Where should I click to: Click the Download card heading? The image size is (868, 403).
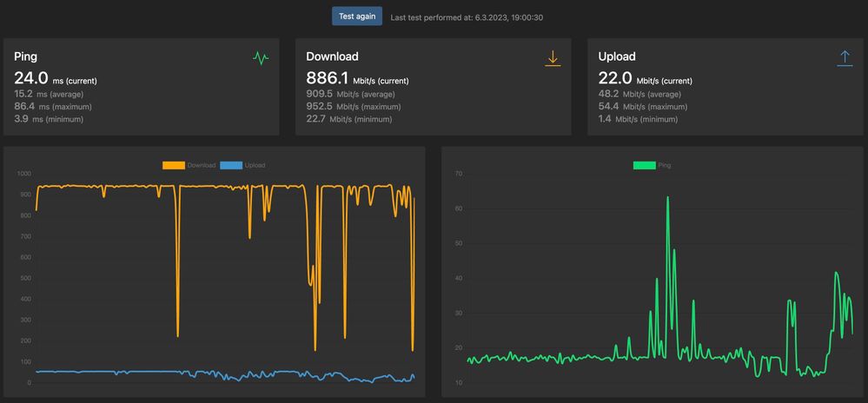(x=332, y=56)
